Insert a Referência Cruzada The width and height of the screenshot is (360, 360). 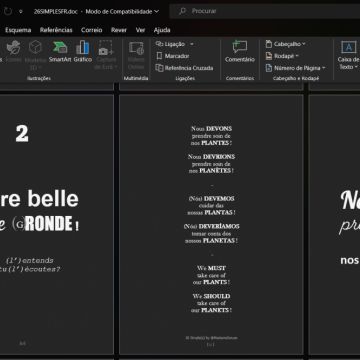[x=184, y=68]
